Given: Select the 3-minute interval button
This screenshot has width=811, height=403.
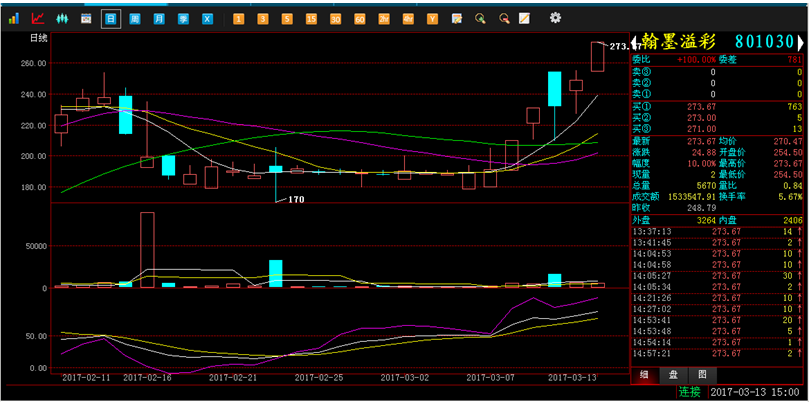Looking at the screenshot, I should point(263,19).
